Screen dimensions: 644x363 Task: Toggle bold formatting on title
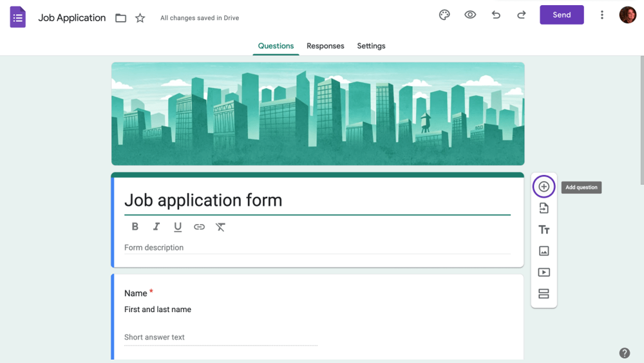pos(135,227)
